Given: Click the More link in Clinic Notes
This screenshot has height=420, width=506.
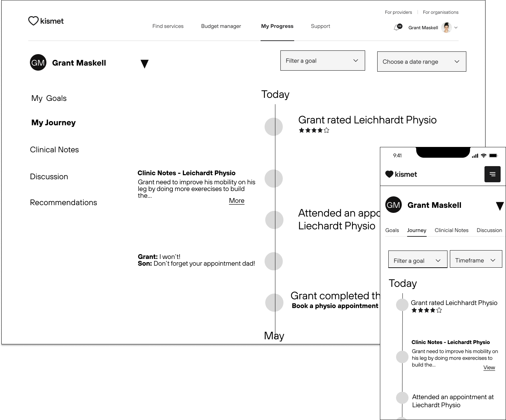Looking at the screenshot, I should 236,201.
